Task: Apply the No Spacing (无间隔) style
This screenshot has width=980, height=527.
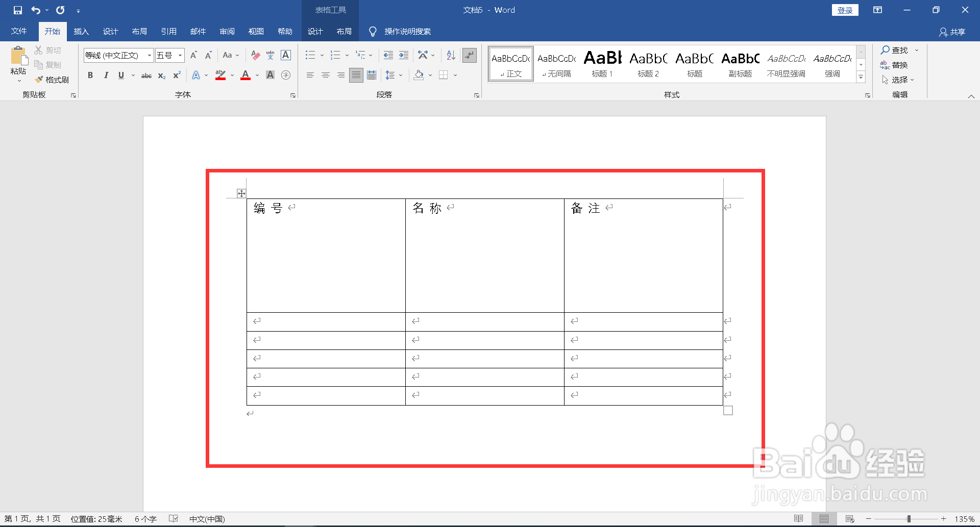Action: [x=556, y=64]
